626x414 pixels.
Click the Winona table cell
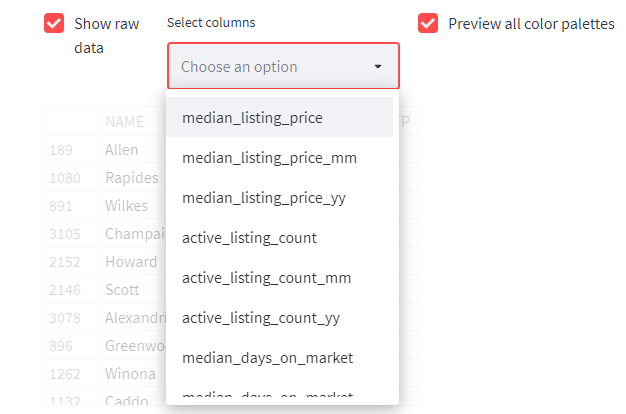pos(131,374)
